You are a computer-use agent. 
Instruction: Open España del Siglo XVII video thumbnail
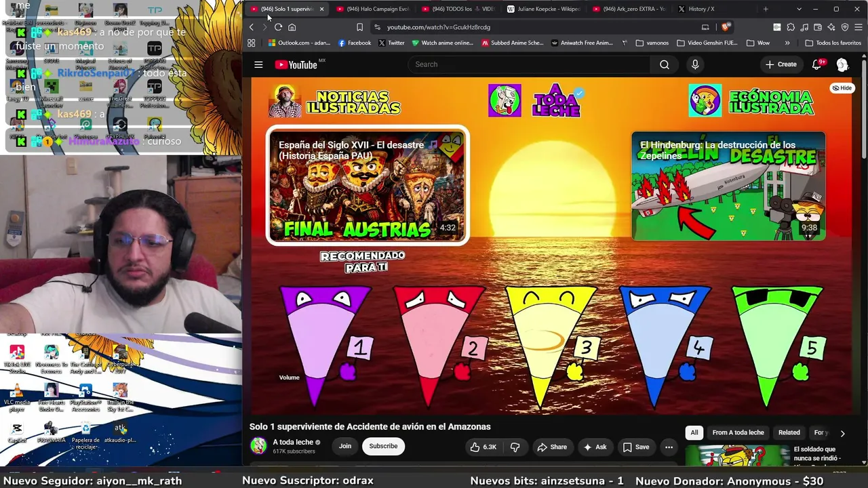pos(367,186)
